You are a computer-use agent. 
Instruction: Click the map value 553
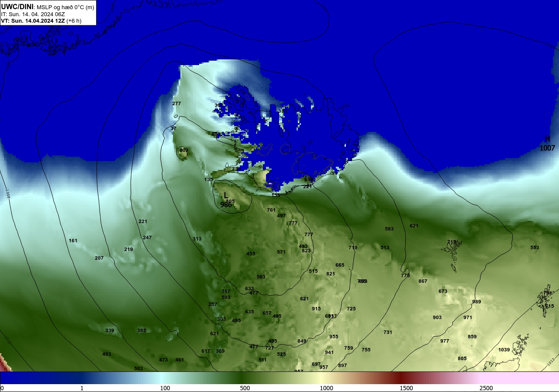tap(535, 248)
